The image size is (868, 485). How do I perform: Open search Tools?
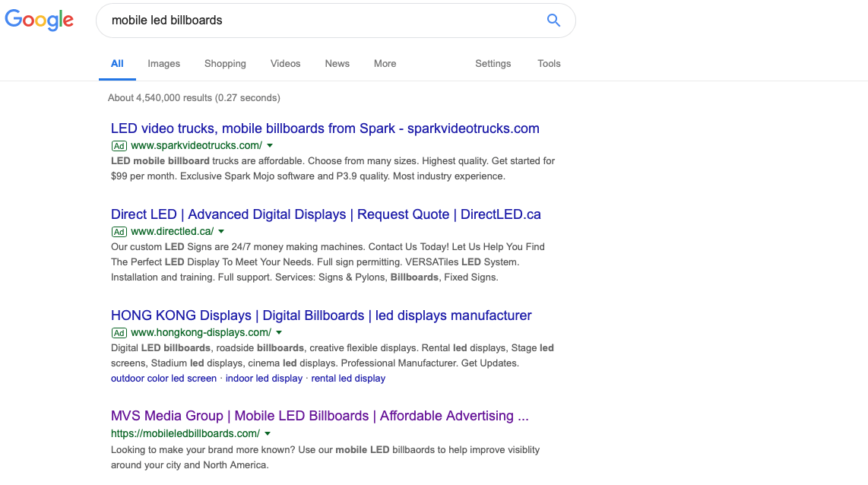pos(549,64)
